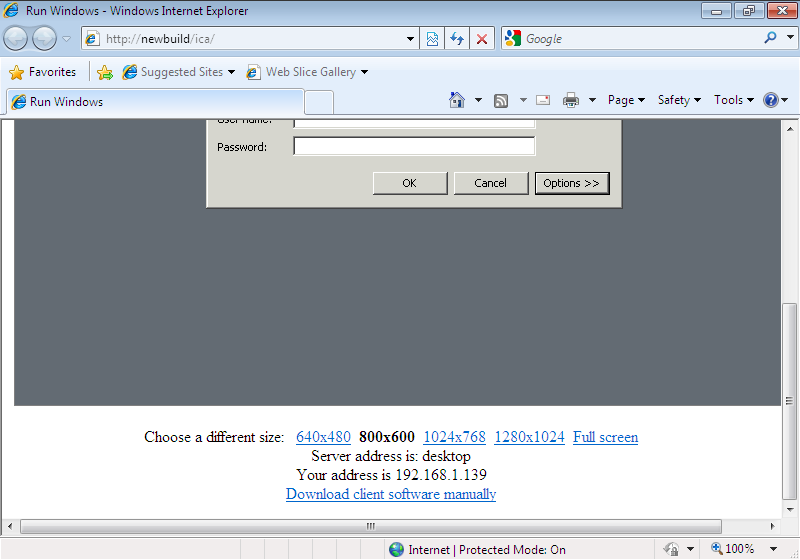The height and width of the screenshot is (560, 800).
Task: Expand the address bar dropdown arrow
Action: 411,39
